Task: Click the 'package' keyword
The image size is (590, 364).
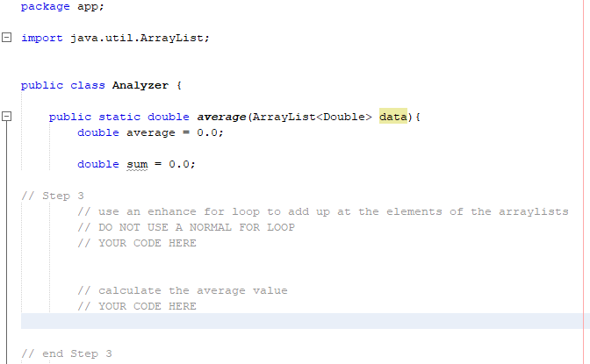Action: pos(45,7)
